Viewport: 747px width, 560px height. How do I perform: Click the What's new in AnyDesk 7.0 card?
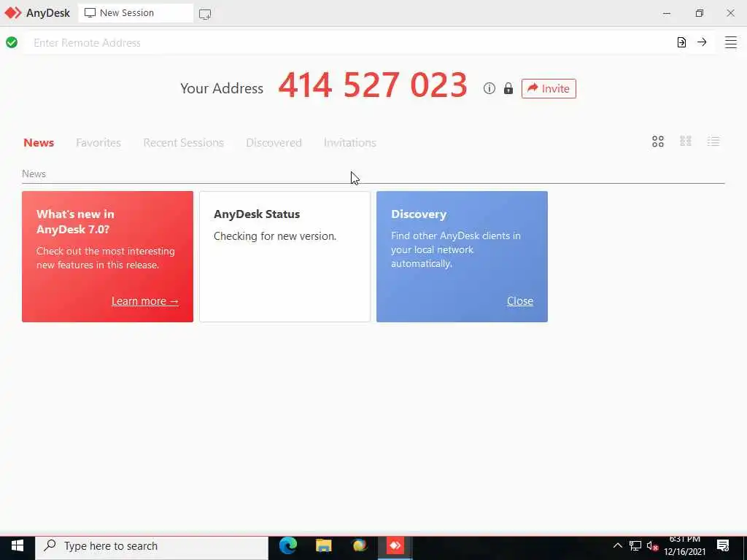click(108, 257)
